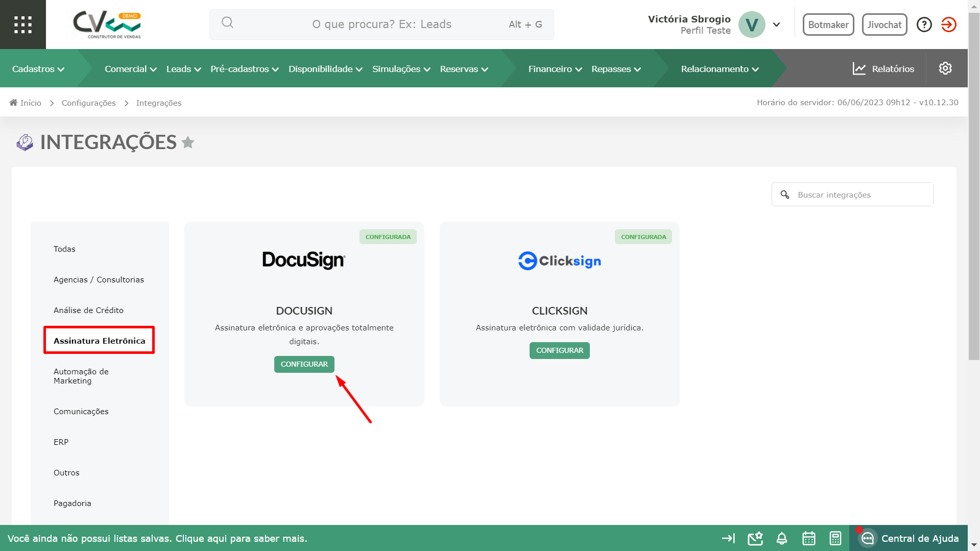The width and height of the screenshot is (980, 551).
Task: Click the scrollbar down arrow
Action: 974,545
